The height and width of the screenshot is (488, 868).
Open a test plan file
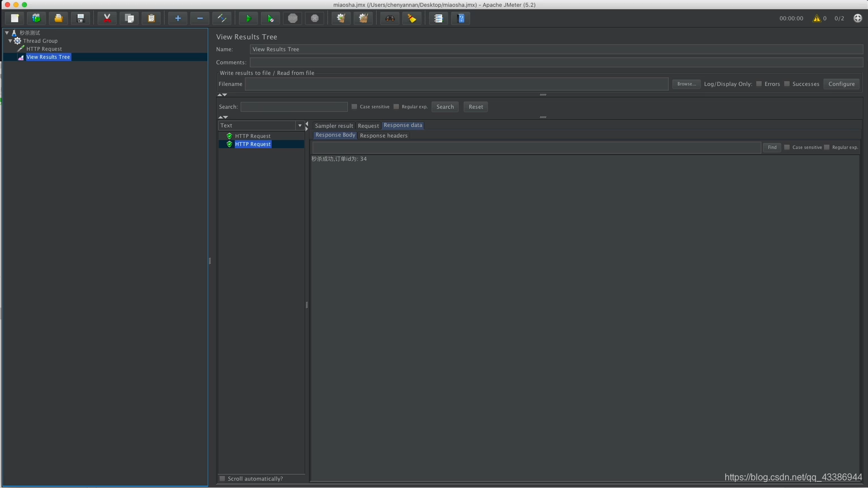pyautogui.click(x=58, y=18)
